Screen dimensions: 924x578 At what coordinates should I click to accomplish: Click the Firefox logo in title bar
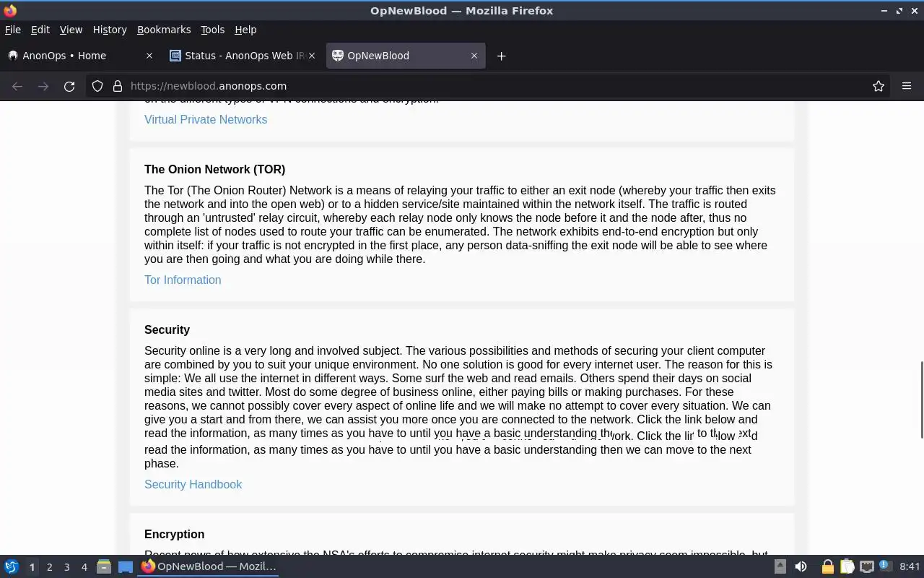[10, 11]
